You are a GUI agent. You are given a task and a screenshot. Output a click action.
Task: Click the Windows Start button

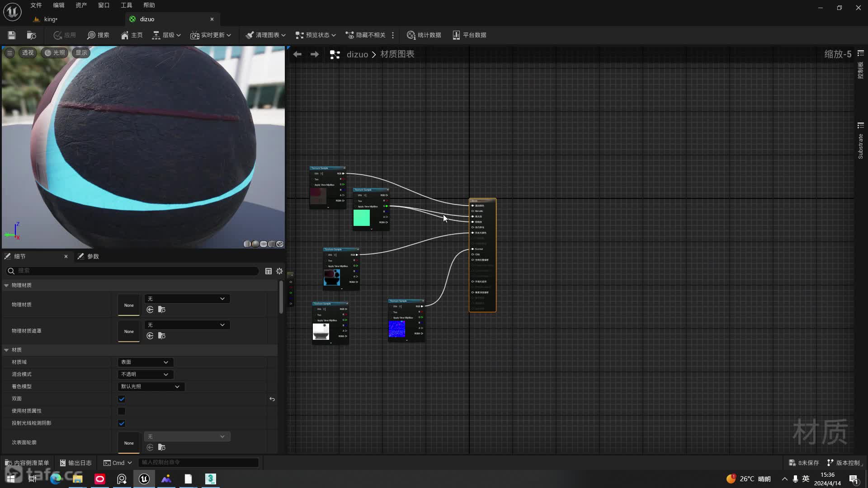point(11,479)
